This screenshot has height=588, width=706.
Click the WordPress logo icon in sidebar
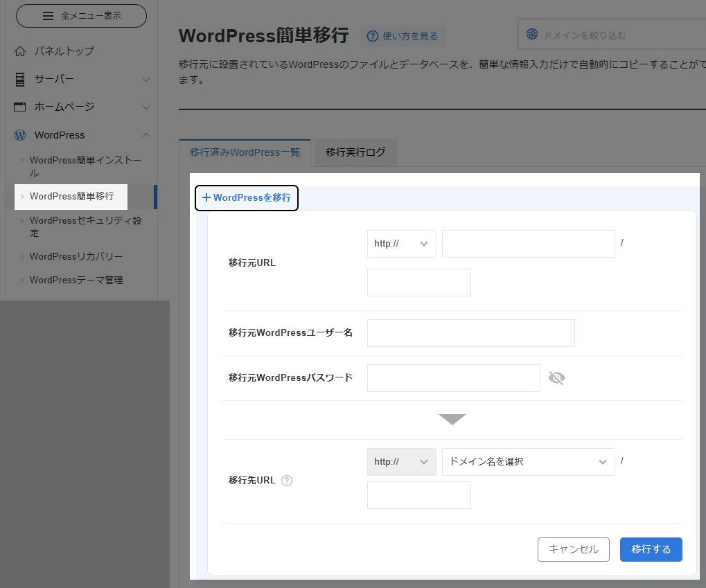(x=20, y=135)
